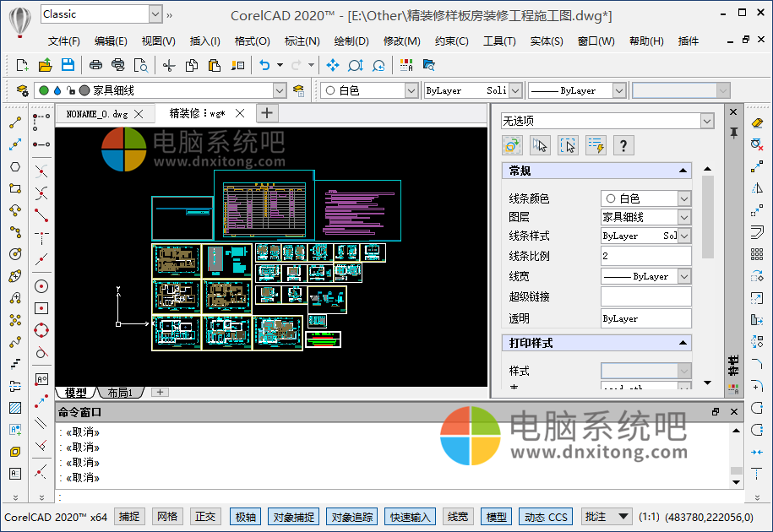Toggle 正交 ortho mode
This screenshot has width=773, height=532.
coord(205,517)
